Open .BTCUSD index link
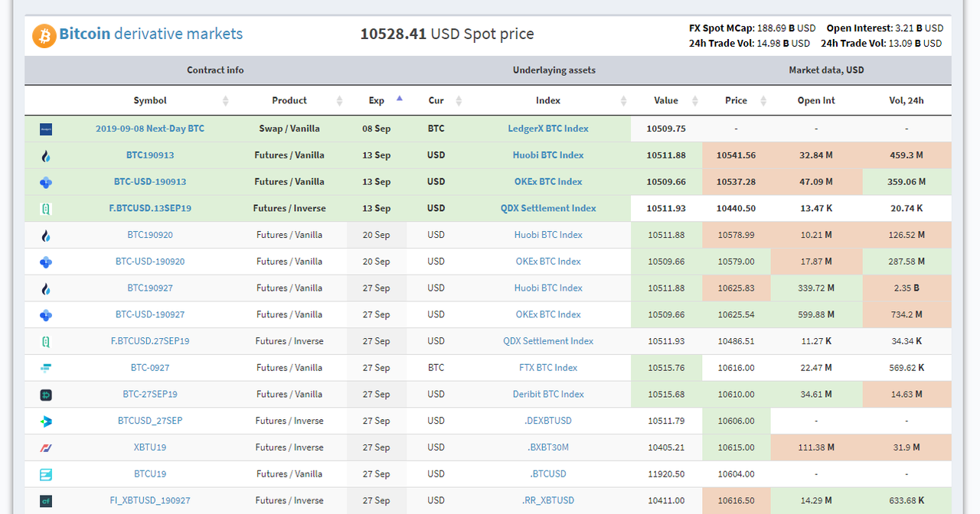Image resolution: width=980 pixels, height=514 pixels. click(548, 474)
